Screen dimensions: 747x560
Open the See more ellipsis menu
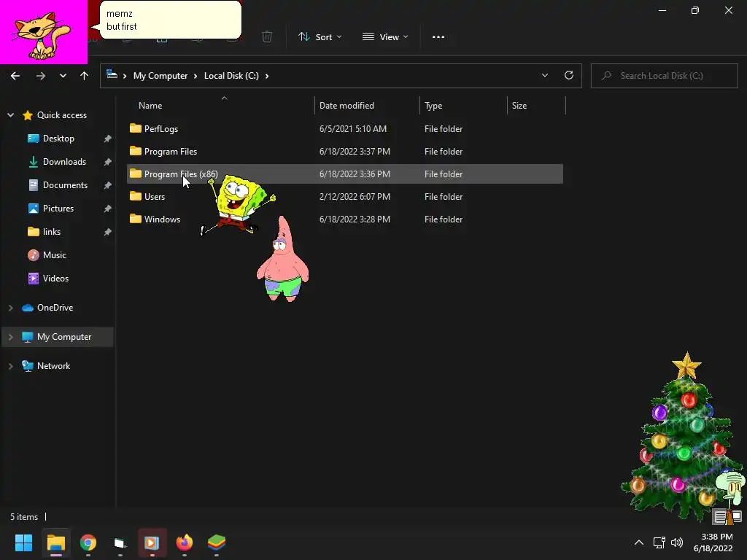438,36
